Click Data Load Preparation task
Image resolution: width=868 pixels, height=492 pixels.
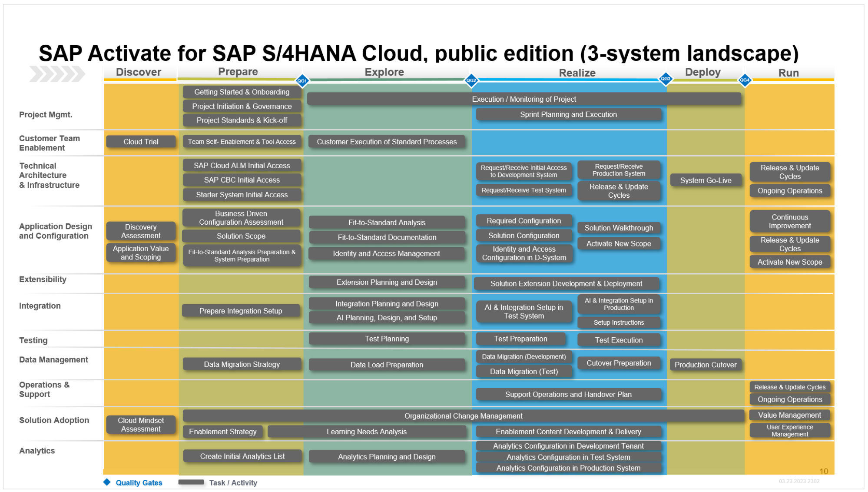(387, 365)
